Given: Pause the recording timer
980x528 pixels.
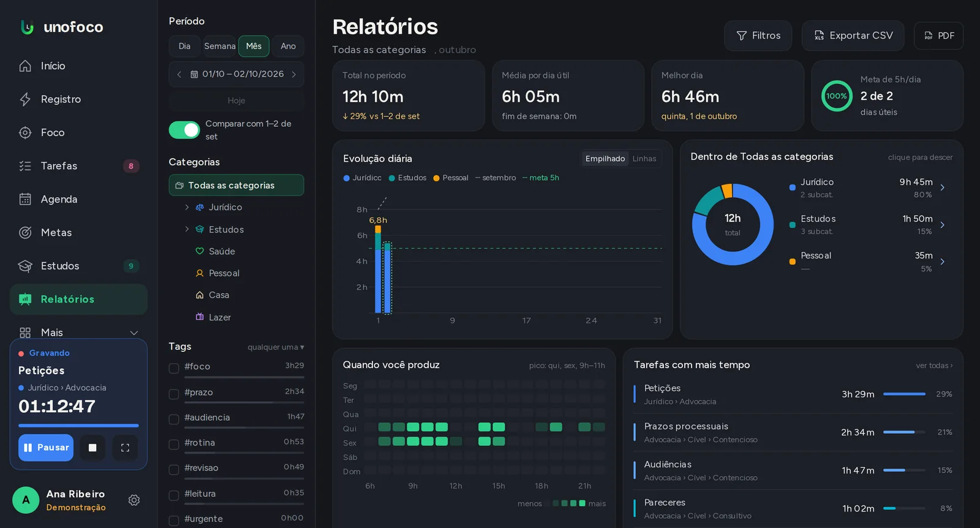Looking at the screenshot, I should 46,448.
